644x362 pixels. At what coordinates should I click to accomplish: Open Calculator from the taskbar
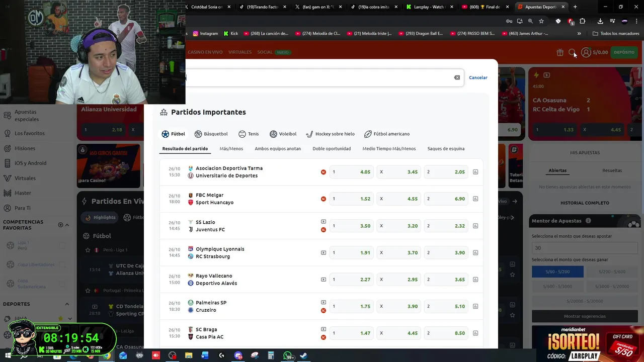point(271,355)
